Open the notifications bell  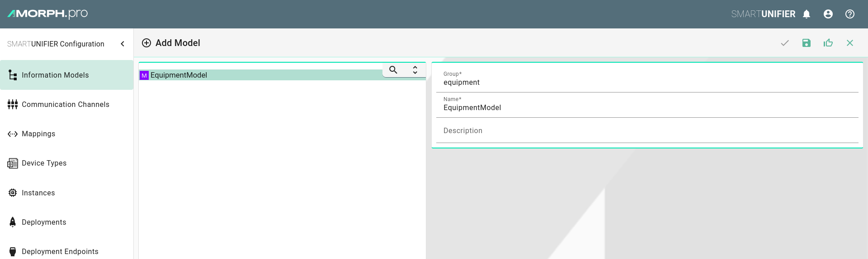tap(807, 14)
